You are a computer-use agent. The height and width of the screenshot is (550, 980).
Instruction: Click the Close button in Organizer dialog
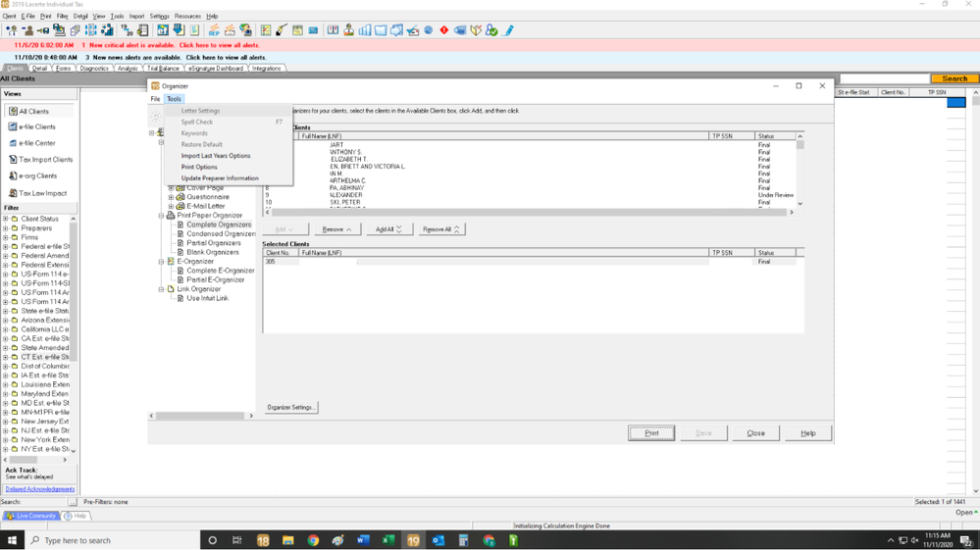coord(755,433)
